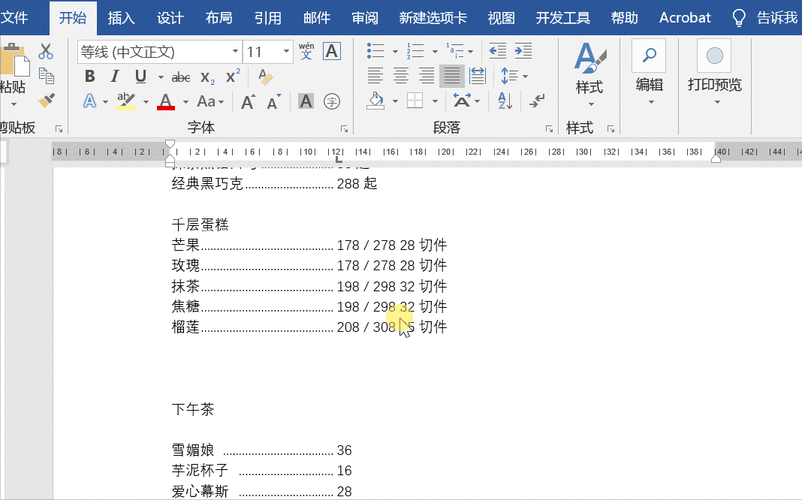Switch to the Layout (布局) tab
Screen dimensions: 802x500
pos(219,18)
